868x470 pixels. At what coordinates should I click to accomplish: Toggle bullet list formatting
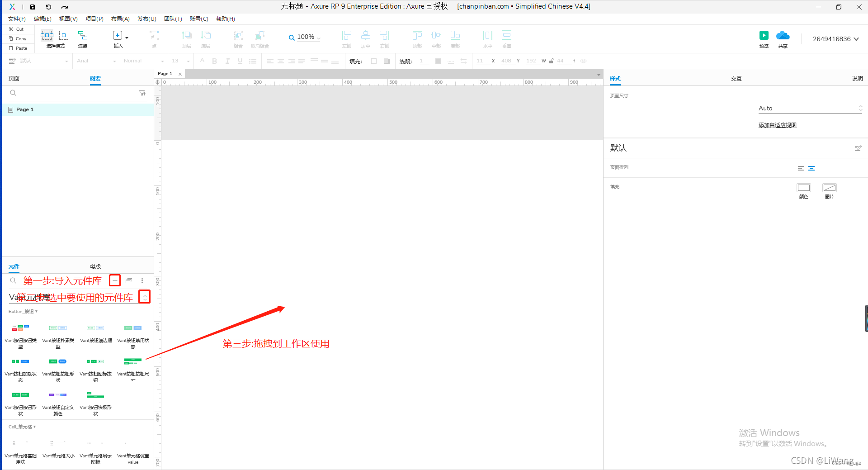click(253, 61)
